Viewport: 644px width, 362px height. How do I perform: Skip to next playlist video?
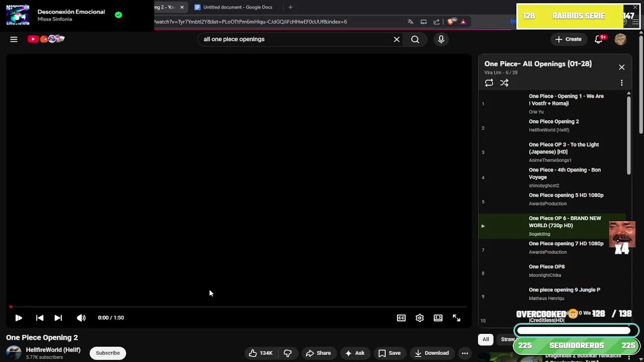pos(58,318)
